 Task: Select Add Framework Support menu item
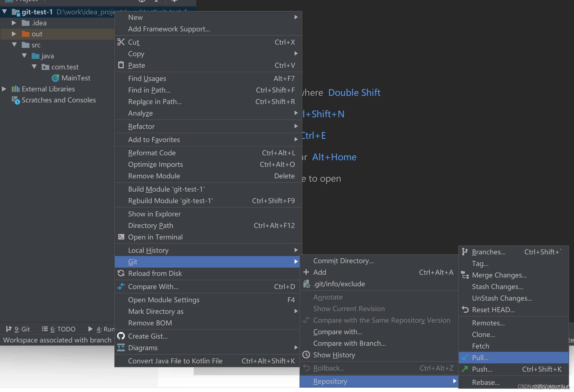(x=208, y=29)
